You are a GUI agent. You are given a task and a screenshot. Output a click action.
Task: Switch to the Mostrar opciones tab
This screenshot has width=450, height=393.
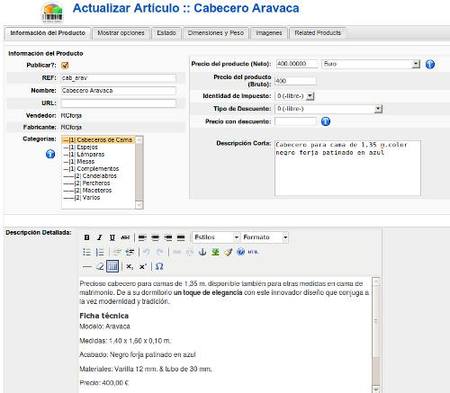click(x=121, y=33)
